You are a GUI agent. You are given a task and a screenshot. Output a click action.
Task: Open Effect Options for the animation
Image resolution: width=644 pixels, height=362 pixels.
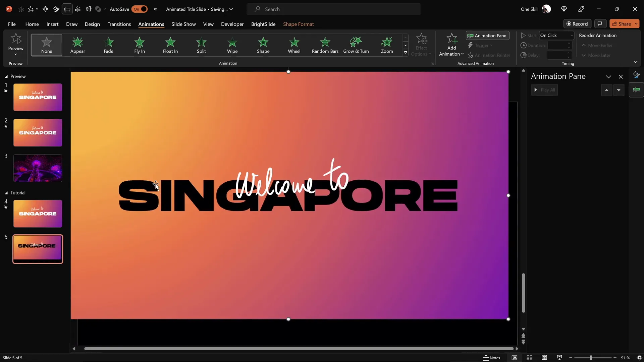click(x=421, y=45)
